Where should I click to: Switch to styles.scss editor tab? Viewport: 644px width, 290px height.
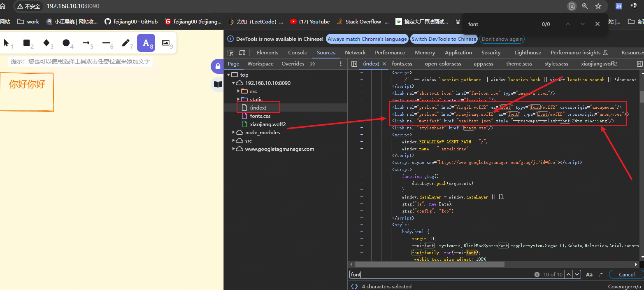[556, 64]
